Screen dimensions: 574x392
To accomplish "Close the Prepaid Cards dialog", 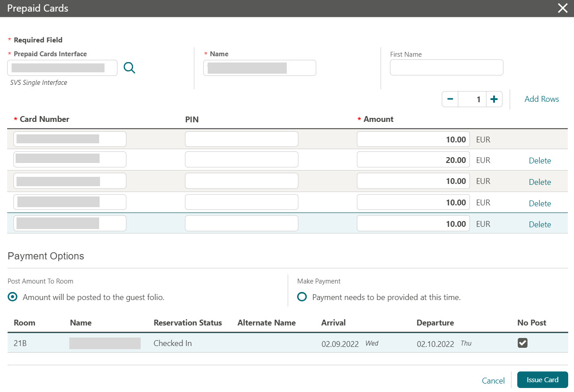I will coord(562,8).
